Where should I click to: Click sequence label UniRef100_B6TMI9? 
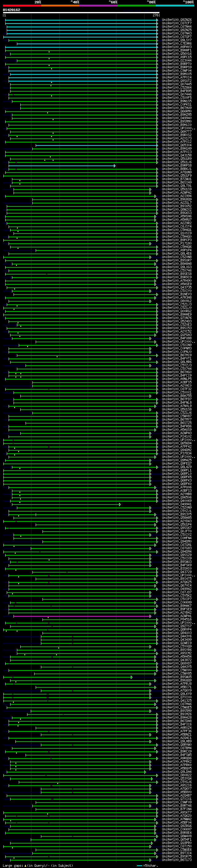point(177,355)
